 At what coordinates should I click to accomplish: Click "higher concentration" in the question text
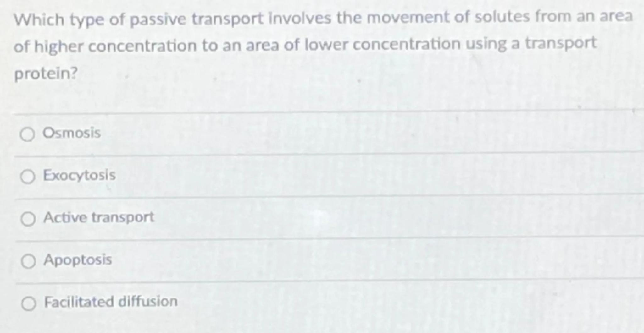115,46
